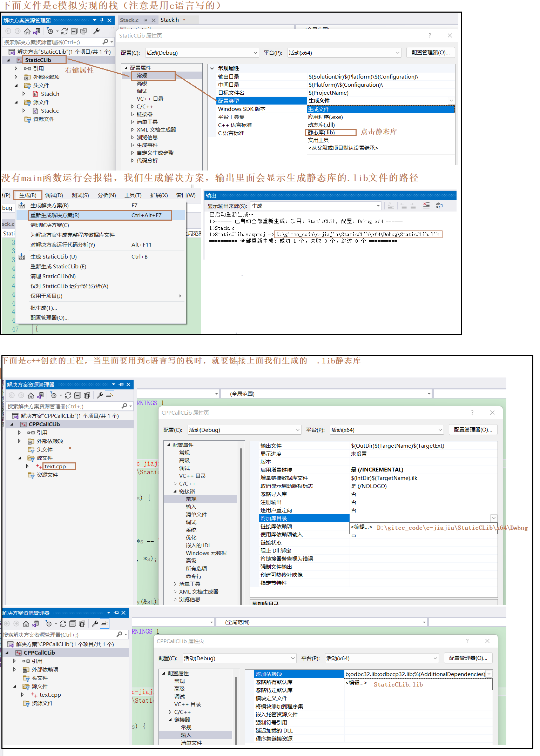Viewport: 540px width, 756px height.
Task: Click dropdown arrow of 附加库目录 value
Action: coord(494,518)
